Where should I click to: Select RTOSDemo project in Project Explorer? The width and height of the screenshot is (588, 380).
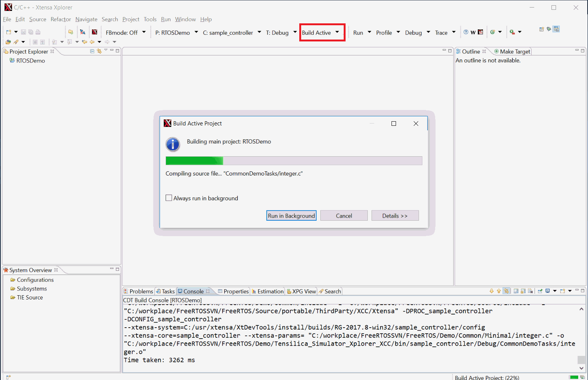(x=27, y=61)
